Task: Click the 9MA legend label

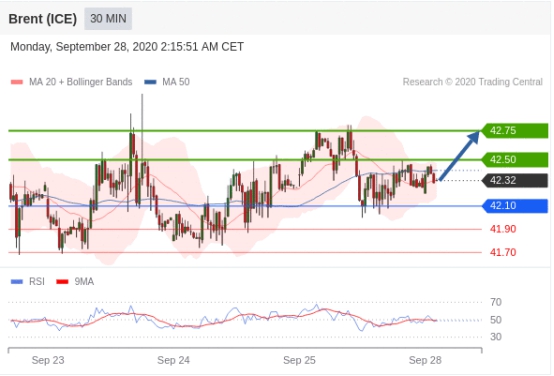Action: (x=84, y=282)
